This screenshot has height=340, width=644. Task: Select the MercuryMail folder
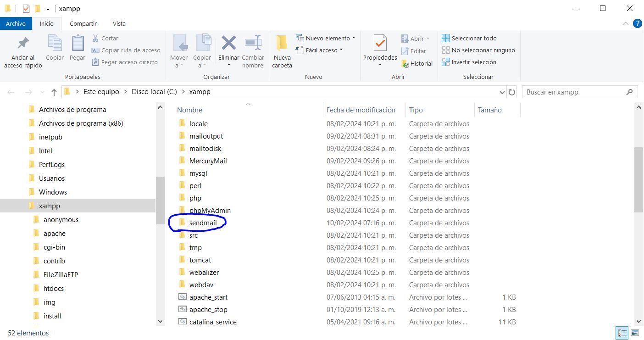pos(208,161)
